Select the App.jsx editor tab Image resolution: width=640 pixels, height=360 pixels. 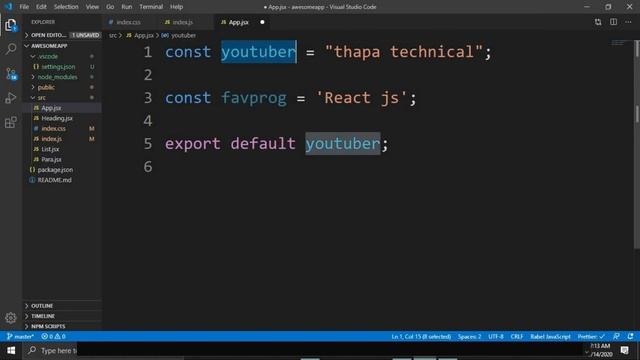[238, 22]
